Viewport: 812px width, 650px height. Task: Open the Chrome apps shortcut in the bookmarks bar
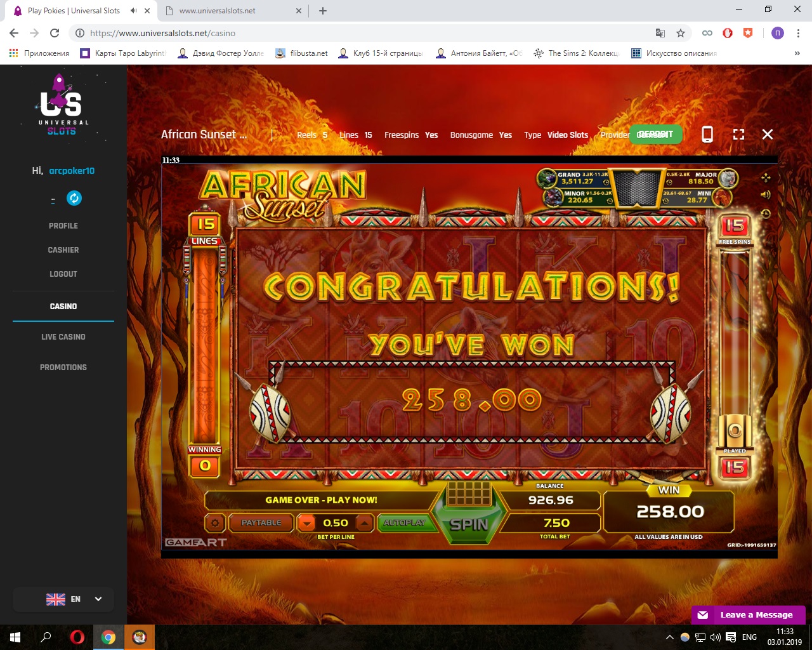tap(39, 53)
